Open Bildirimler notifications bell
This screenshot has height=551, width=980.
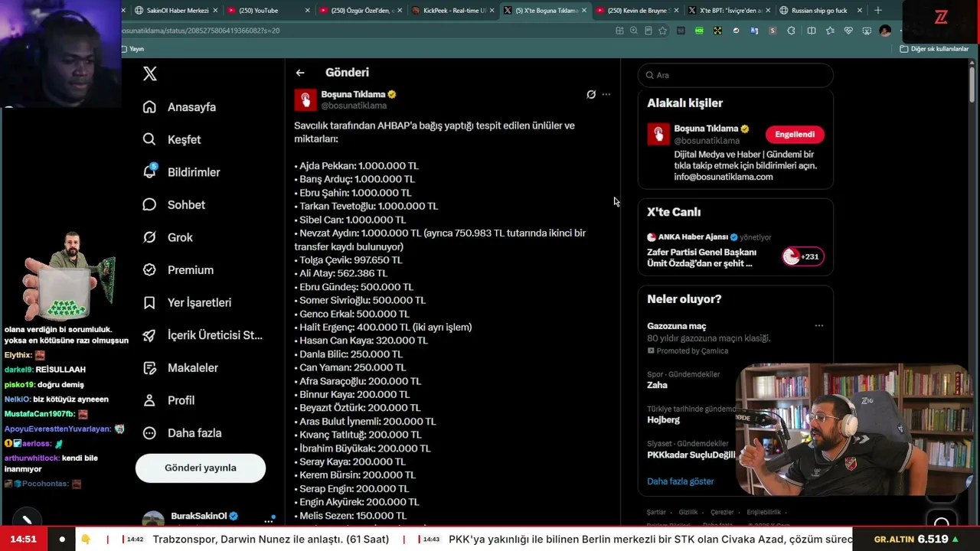pos(181,172)
